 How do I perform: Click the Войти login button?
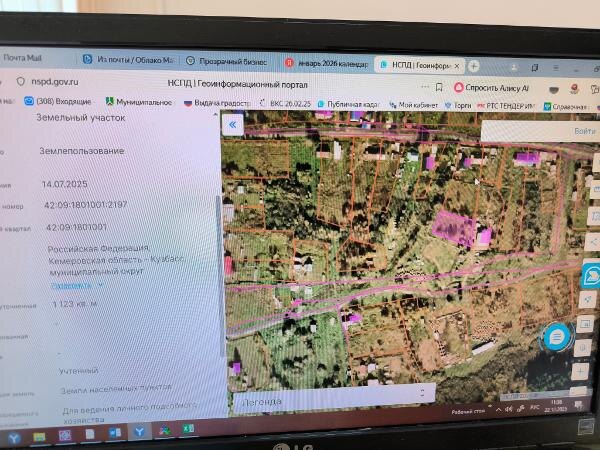(x=585, y=131)
